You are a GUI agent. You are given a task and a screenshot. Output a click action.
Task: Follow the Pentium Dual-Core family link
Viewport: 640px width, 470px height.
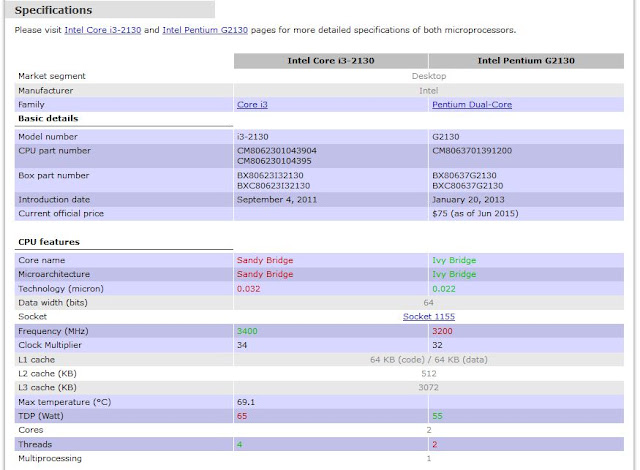click(x=472, y=104)
